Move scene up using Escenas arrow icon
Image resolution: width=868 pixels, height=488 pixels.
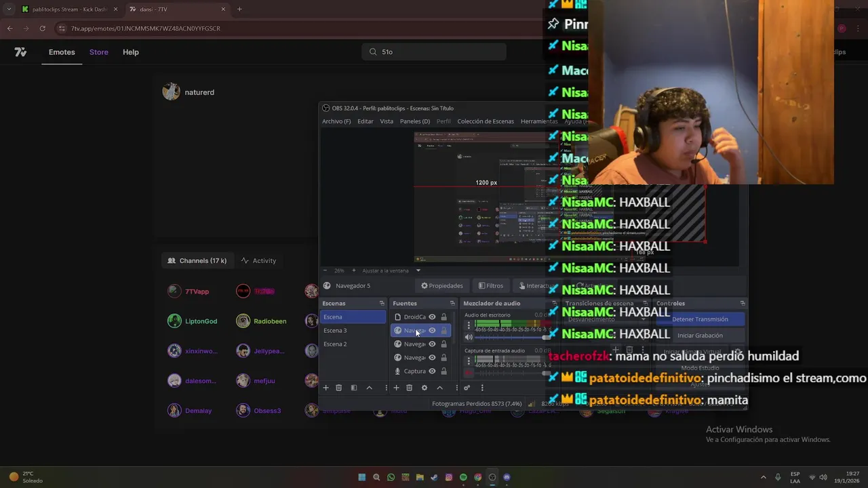(369, 388)
